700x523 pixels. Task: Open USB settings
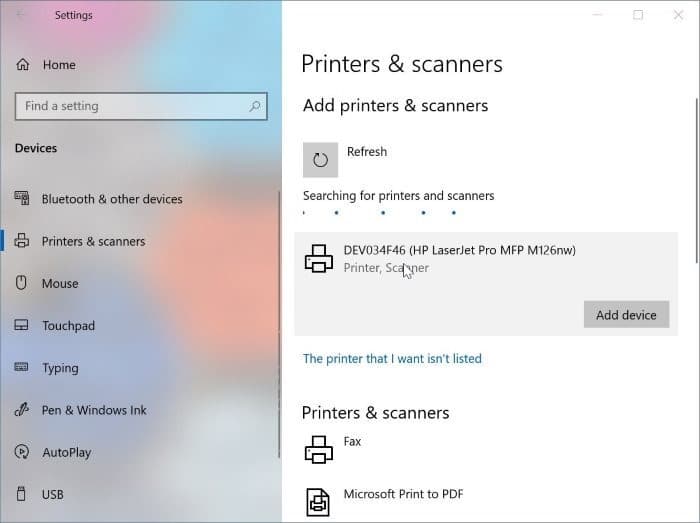[x=53, y=494]
